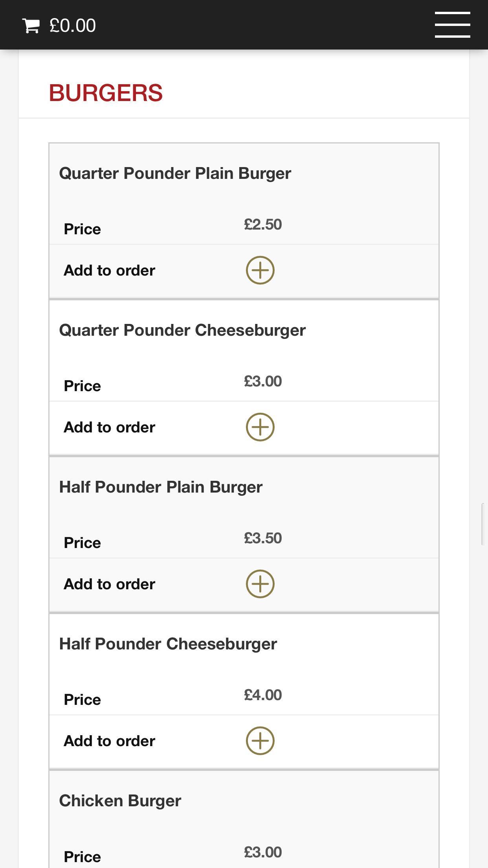Screen dimensions: 488x868
Task: Tap 'Add to order' label for Quarter Pounder Cheeseburger
Action: click(x=110, y=427)
